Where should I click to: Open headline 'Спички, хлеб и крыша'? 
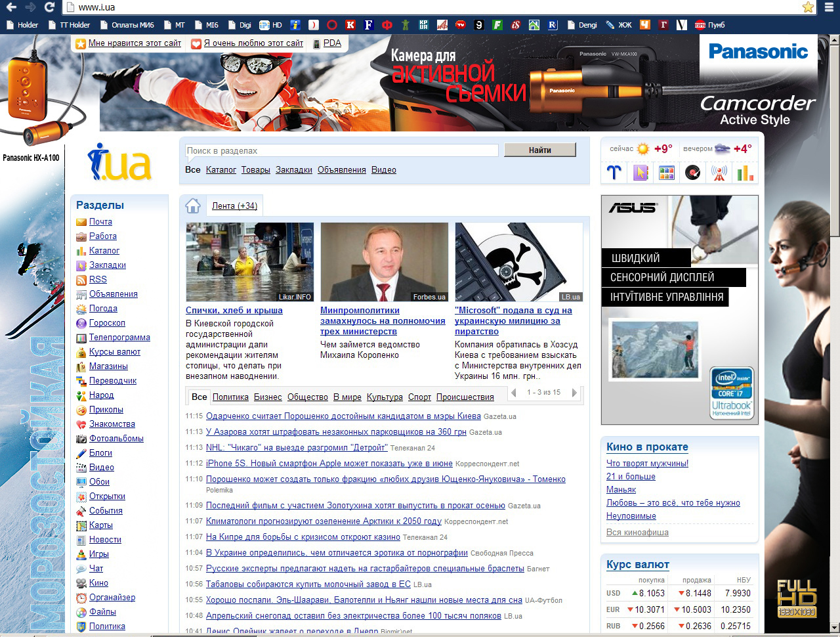234,311
